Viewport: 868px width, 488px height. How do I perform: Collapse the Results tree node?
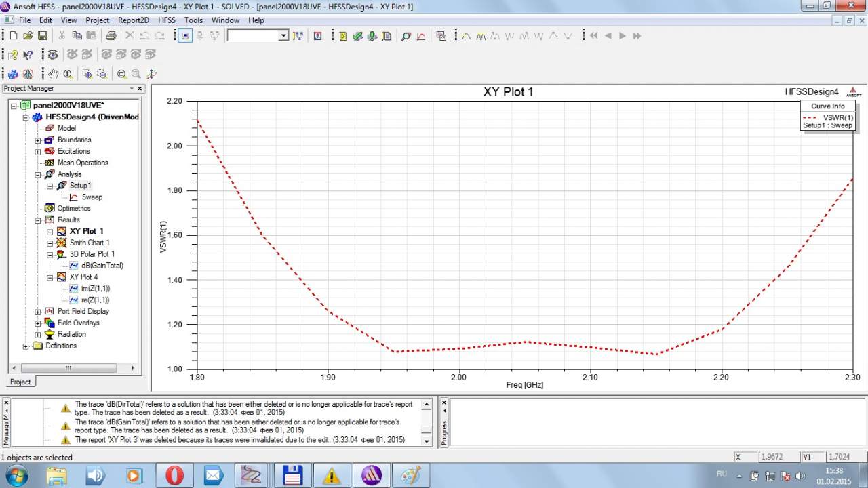click(x=38, y=220)
